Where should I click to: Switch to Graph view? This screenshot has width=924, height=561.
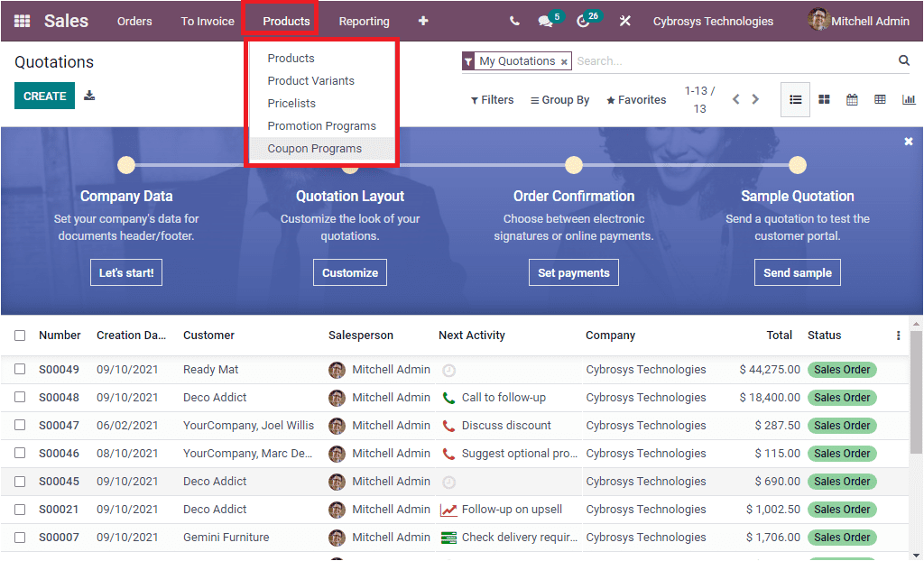908,99
